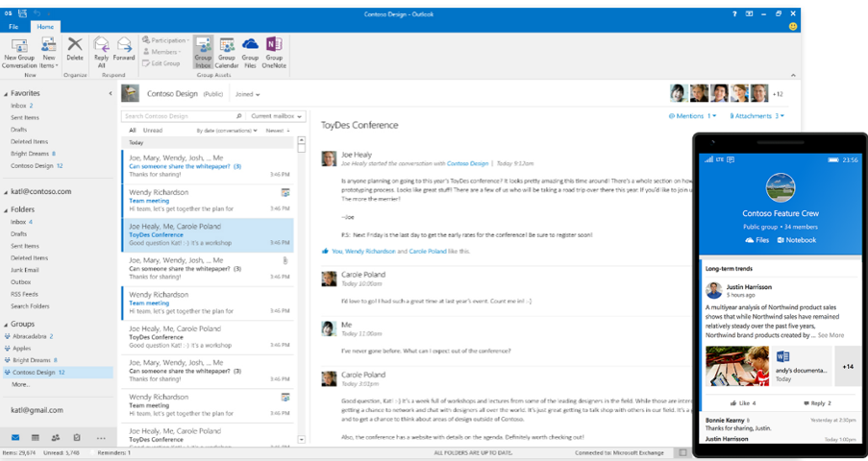The width and height of the screenshot is (868, 461).
Task: Open the Tasks view icon
Action: 79,437
